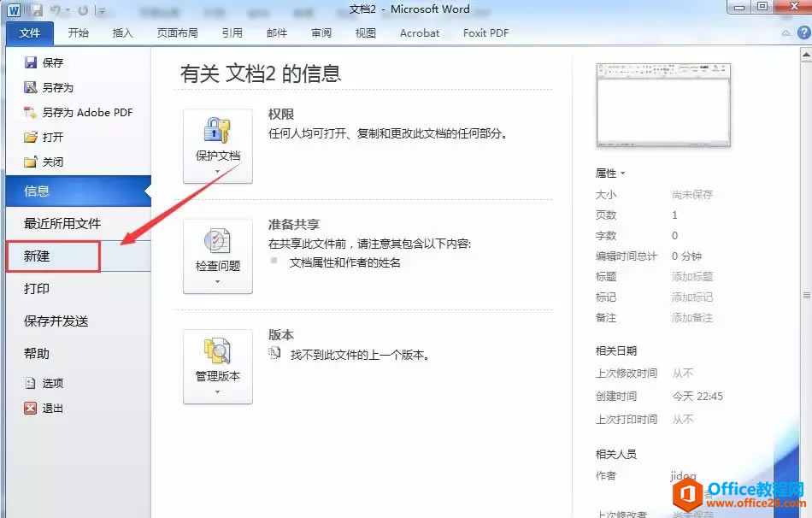Click the vertical scrollbar thumb
The width and height of the screenshot is (812, 518).
pyautogui.click(x=806, y=296)
